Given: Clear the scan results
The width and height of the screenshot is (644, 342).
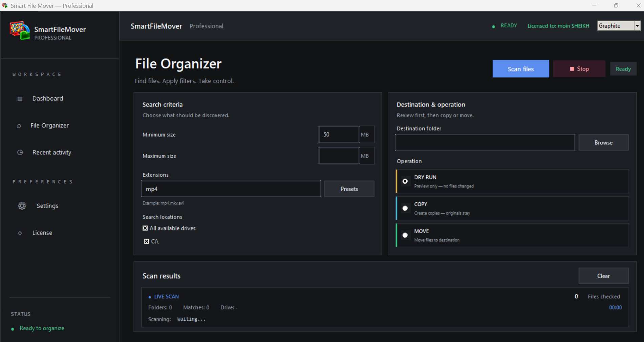Looking at the screenshot, I should (x=603, y=276).
